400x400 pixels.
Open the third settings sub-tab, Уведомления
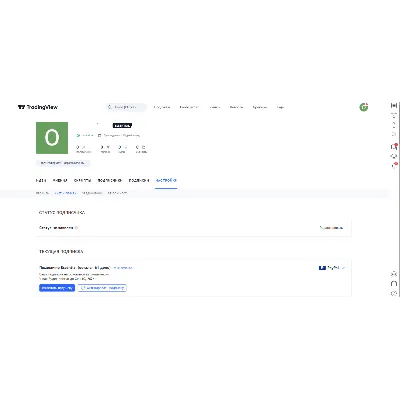pyautogui.click(x=92, y=193)
